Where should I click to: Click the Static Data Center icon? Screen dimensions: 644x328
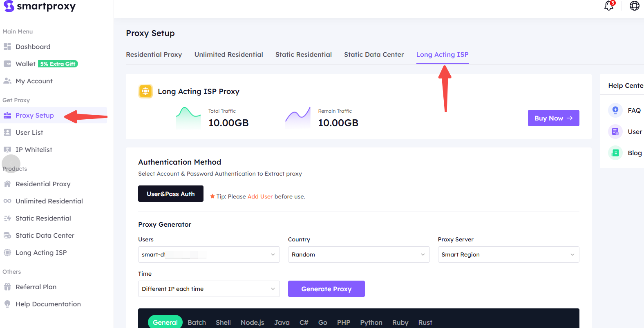point(7,235)
